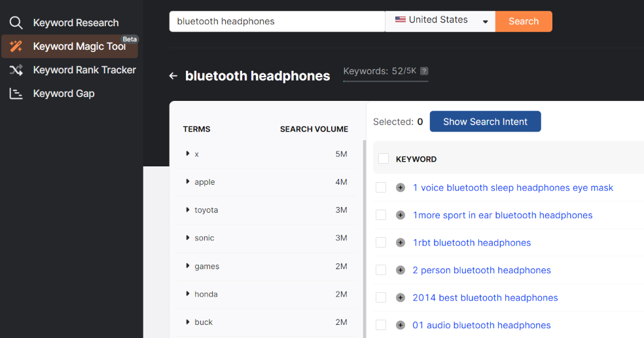Expand the 'honda' term group

(x=188, y=294)
